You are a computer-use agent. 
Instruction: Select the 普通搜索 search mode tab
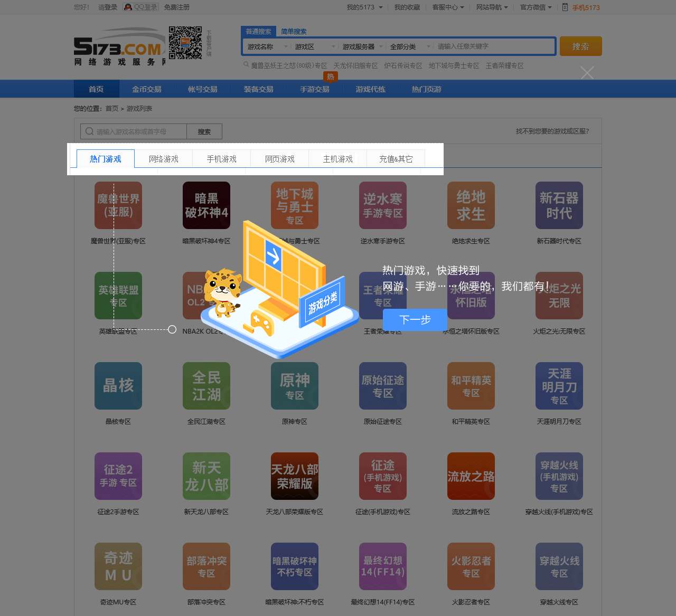click(x=259, y=32)
